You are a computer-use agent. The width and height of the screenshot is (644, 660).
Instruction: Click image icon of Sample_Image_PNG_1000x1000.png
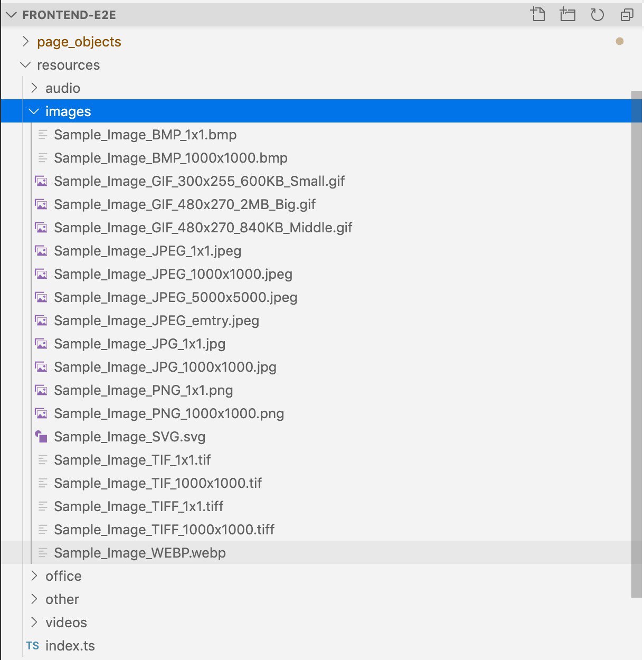(41, 413)
